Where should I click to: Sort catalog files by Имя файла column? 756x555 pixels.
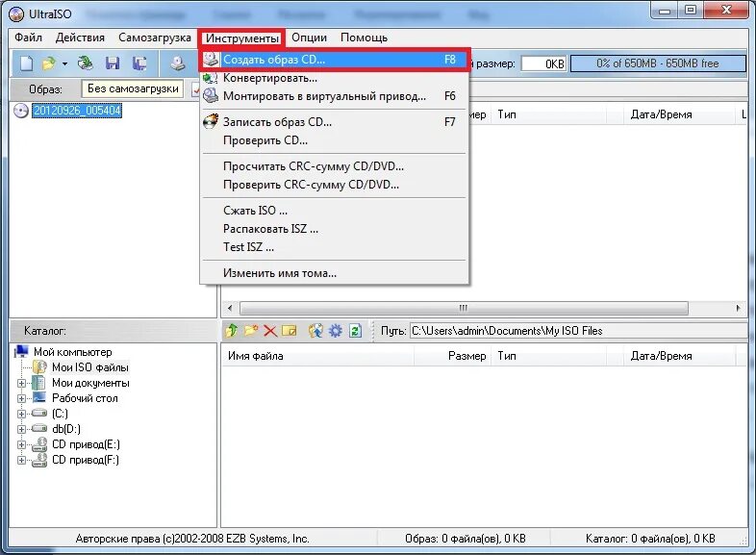pyautogui.click(x=317, y=356)
